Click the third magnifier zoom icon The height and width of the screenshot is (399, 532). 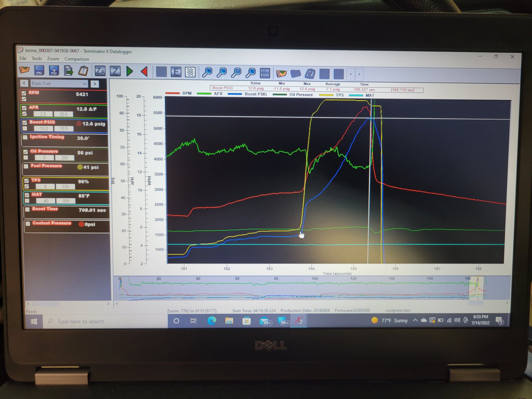pos(236,73)
